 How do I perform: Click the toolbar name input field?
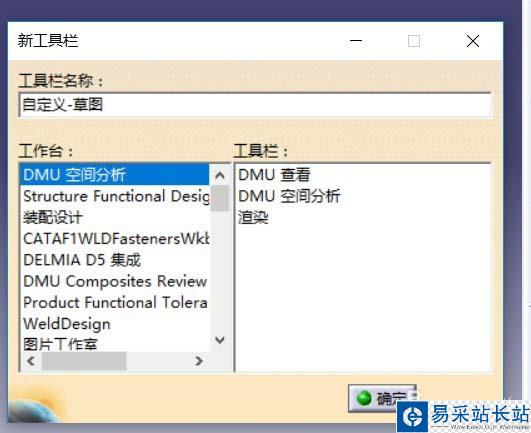pyautogui.click(x=255, y=105)
